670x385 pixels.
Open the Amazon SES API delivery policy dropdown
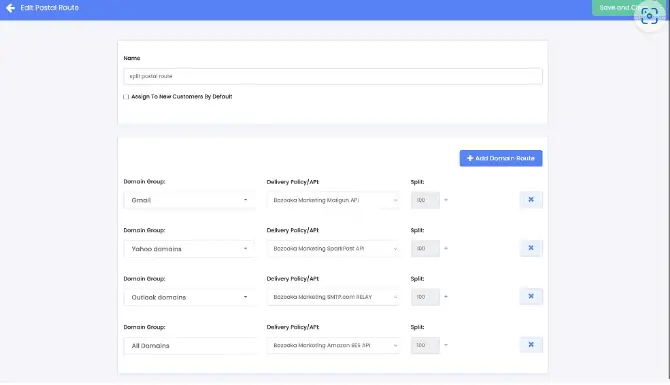(333, 345)
